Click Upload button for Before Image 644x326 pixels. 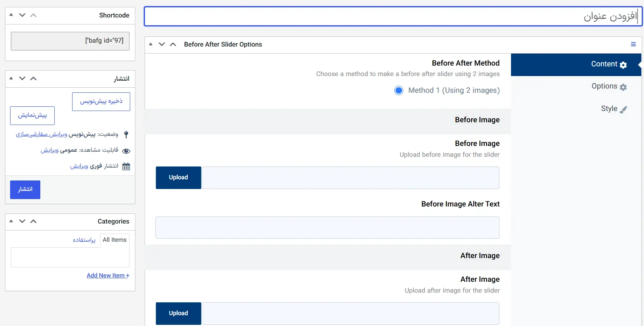tap(178, 178)
